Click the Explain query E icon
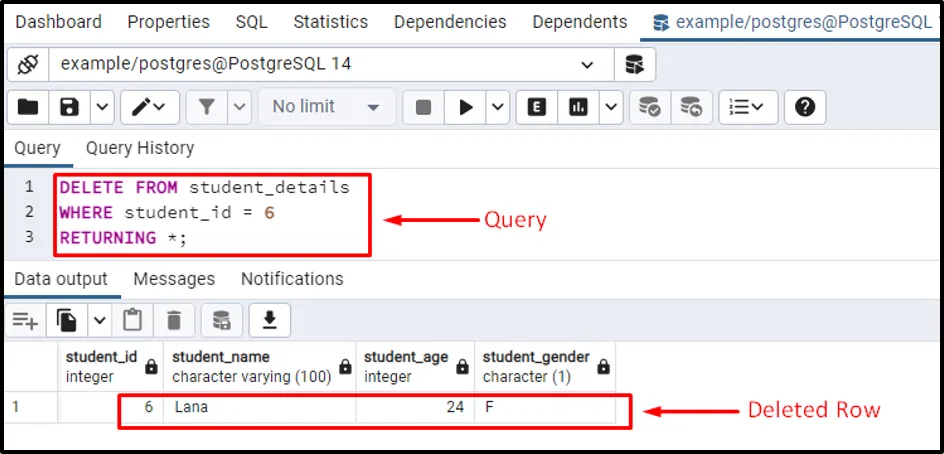Viewport: 944px width, 454px height. (x=537, y=107)
